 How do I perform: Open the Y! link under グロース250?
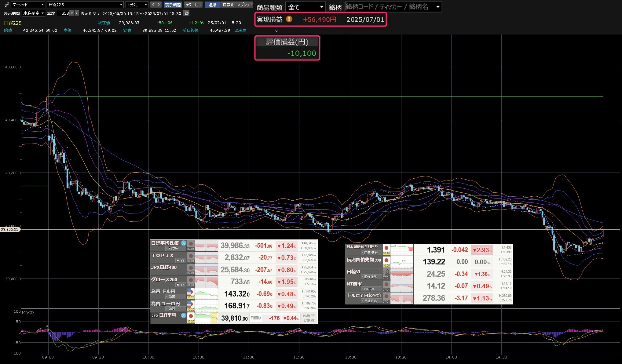pos(181,285)
